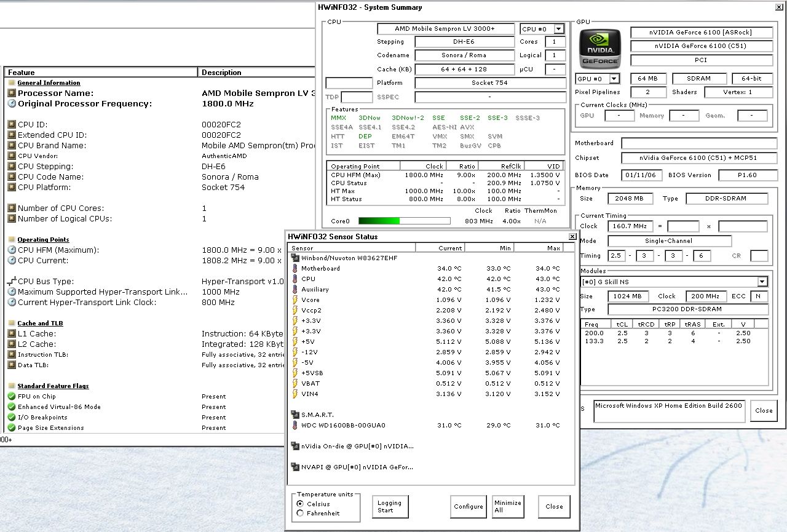Click the FPU on Chip green check icon

(12, 397)
